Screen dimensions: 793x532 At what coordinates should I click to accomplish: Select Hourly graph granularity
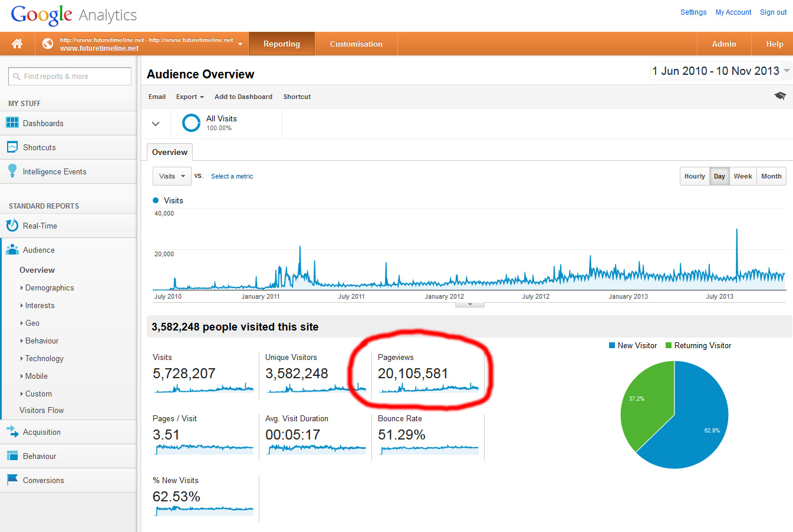pyautogui.click(x=695, y=176)
